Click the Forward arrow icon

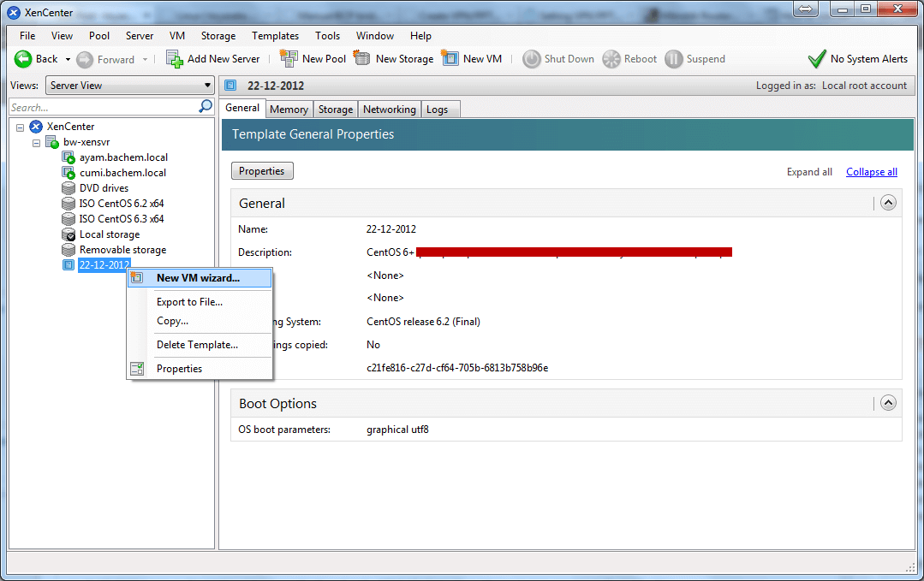click(85, 59)
